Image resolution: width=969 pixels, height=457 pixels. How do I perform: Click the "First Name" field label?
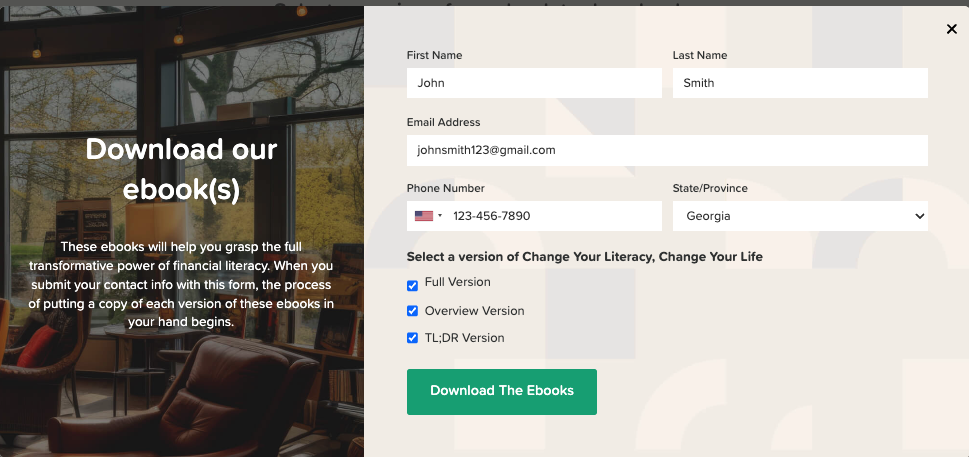pyautogui.click(x=434, y=55)
